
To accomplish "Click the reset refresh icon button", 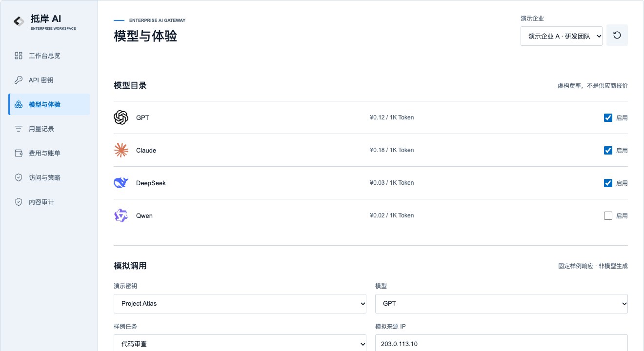I will (617, 35).
